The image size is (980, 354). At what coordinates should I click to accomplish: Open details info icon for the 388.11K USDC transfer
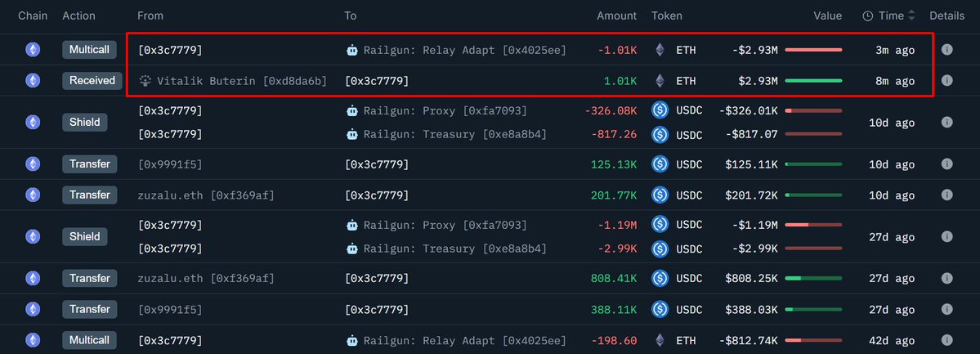point(946,309)
